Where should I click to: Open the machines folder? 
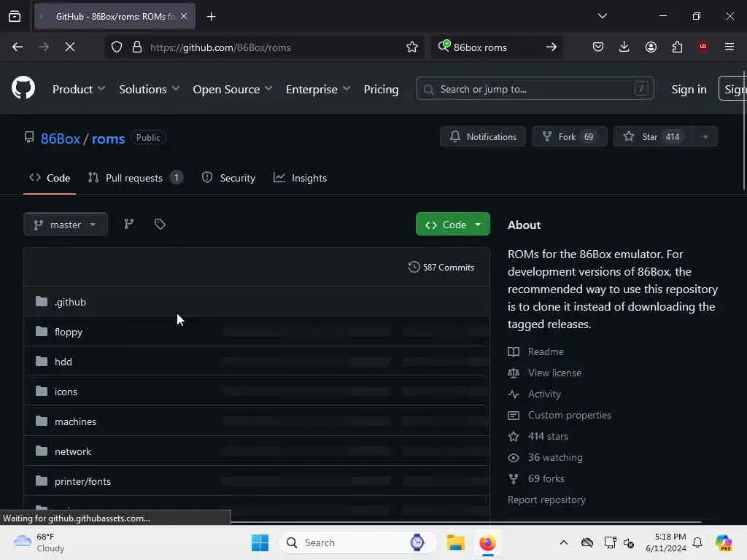[75, 421]
